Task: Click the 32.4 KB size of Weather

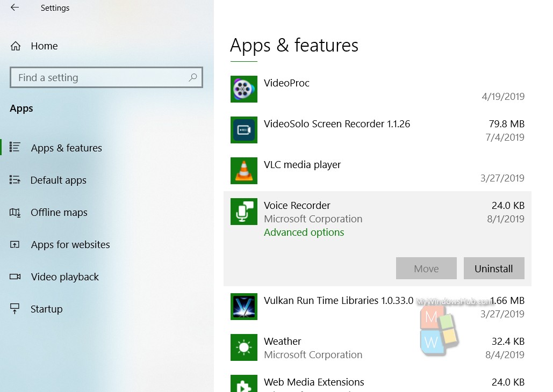Action: click(x=508, y=341)
